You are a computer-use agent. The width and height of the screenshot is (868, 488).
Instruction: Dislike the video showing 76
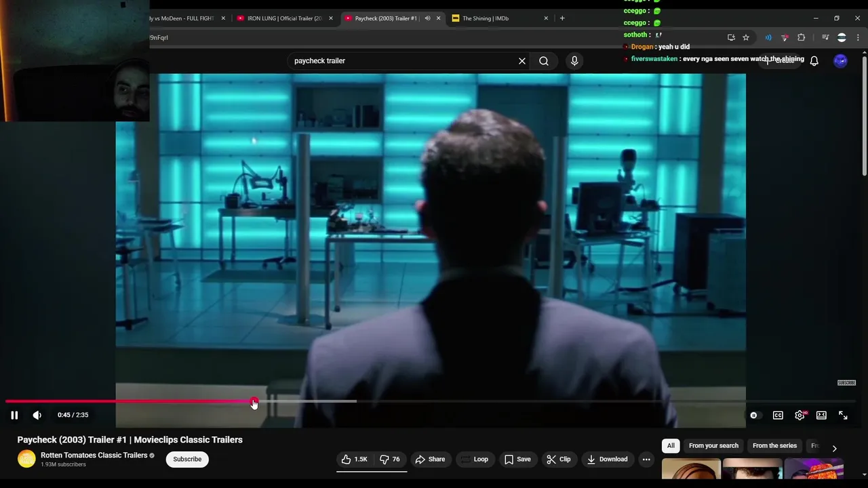[x=390, y=460]
